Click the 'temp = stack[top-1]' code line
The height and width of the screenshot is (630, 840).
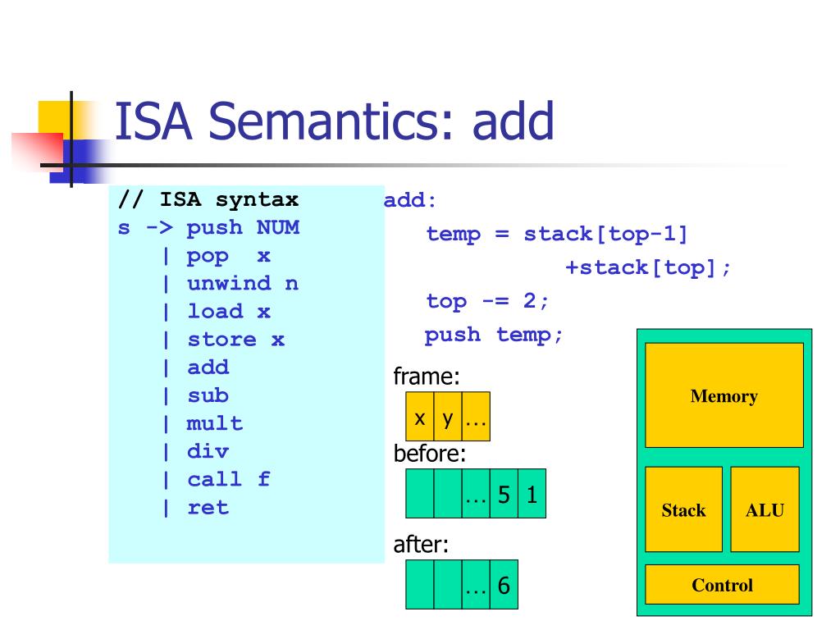(x=557, y=234)
